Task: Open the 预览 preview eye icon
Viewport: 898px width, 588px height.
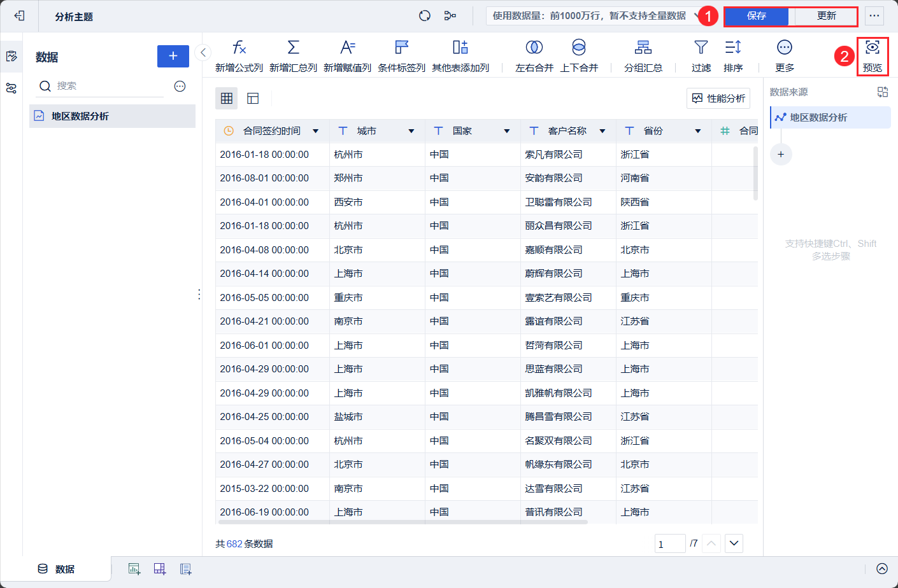Action: [872, 48]
